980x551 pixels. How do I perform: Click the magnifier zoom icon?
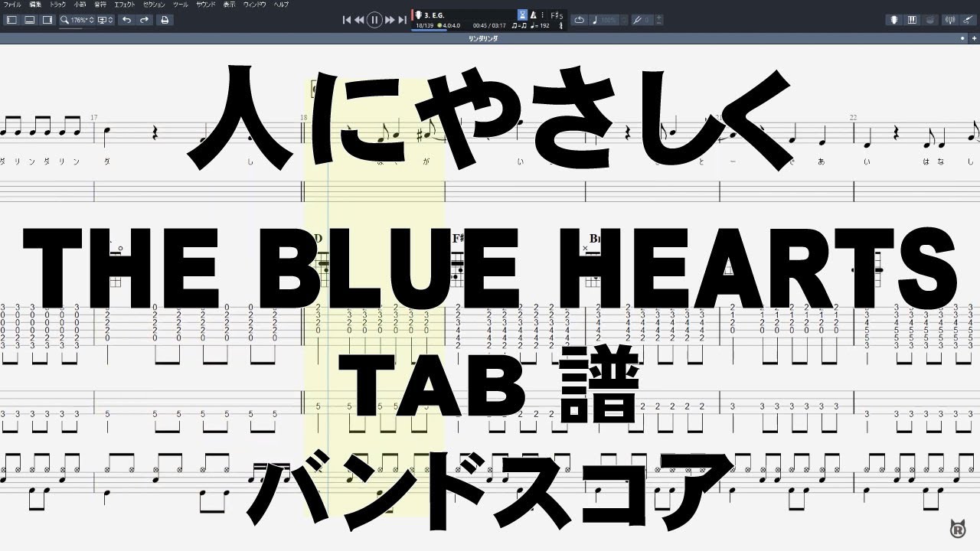coord(65,20)
